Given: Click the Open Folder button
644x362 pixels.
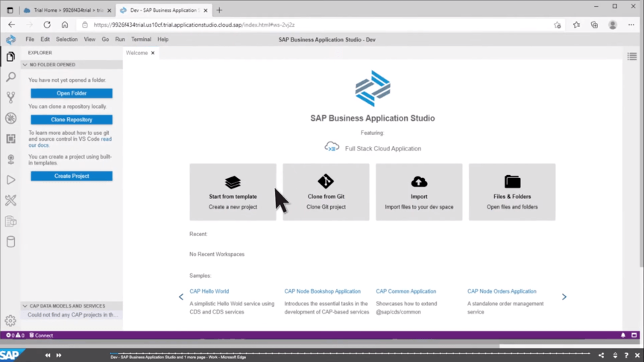Looking at the screenshot, I should coord(72,93).
